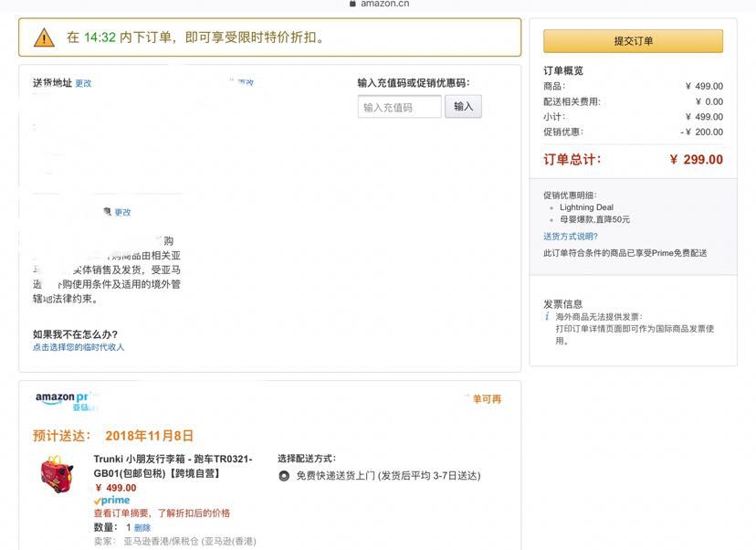Click the lock icon beside amazon.cn
The width and height of the screenshot is (756, 550).
[x=352, y=4]
